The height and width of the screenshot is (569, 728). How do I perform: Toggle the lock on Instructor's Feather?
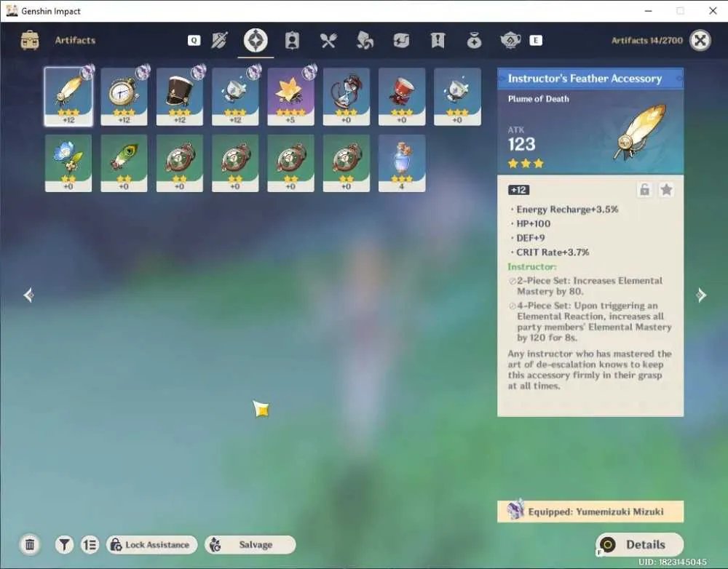pos(644,190)
